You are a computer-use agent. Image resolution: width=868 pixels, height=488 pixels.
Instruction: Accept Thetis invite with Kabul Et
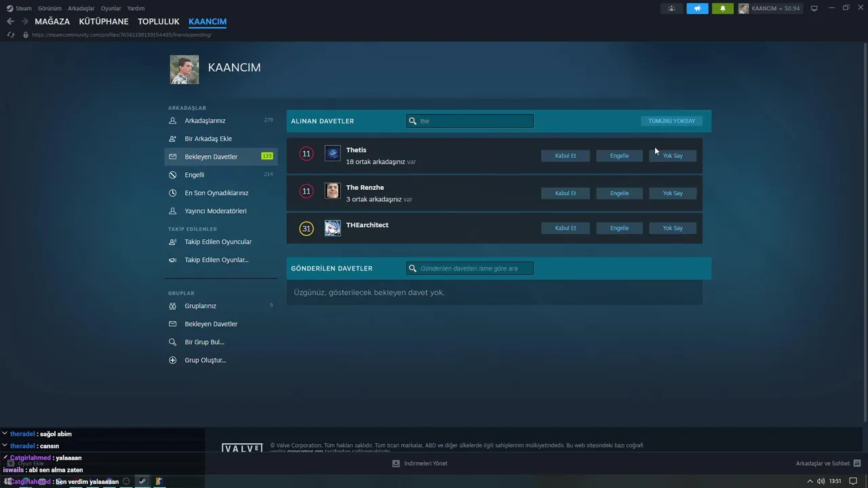(x=565, y=156)
